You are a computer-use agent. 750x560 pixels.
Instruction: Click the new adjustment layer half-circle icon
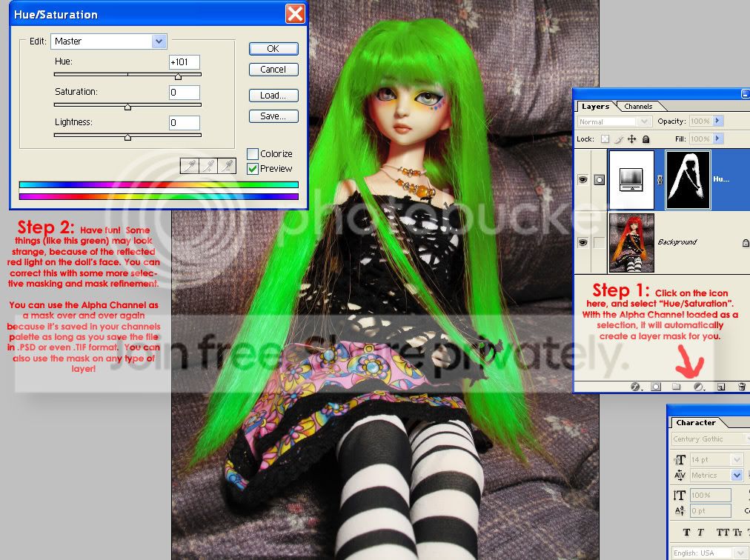pyautogui.click(x=698, y=387)
